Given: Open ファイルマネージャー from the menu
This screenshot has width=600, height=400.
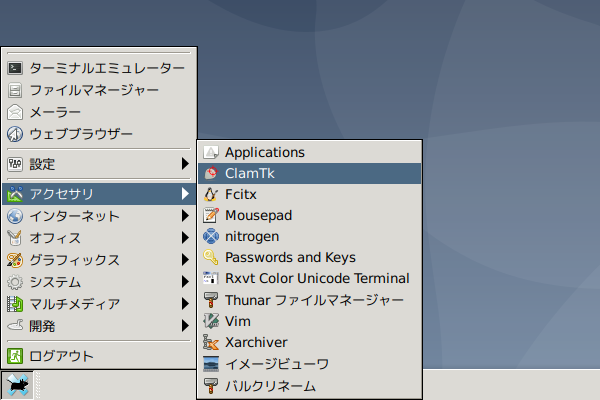Looking at the screenshot, I should (x=99, y=90).
